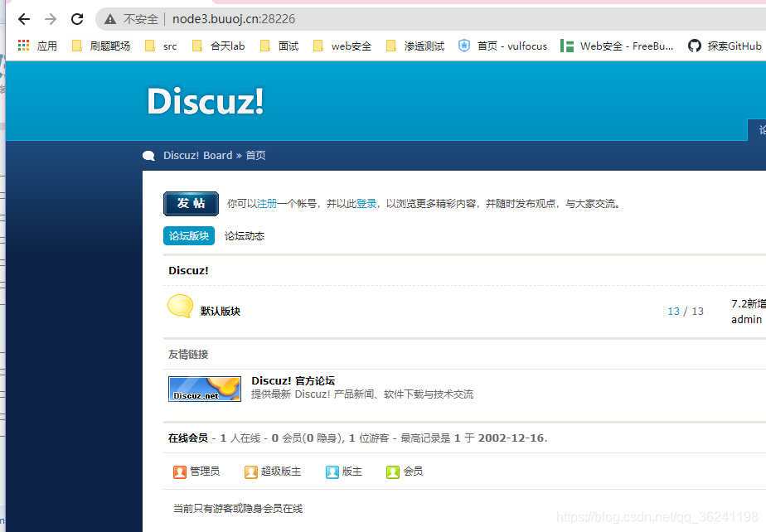Open the 首页 - vulfocus bookmark
Image resolution: width=766 pixels, height=532 pixels.
pos(503,46)
